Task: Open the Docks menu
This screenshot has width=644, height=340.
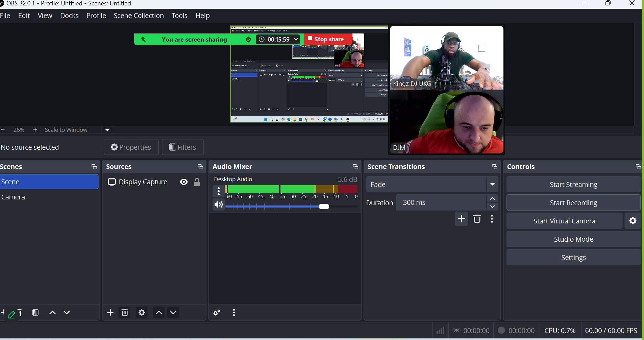Action: pos(69,16)
